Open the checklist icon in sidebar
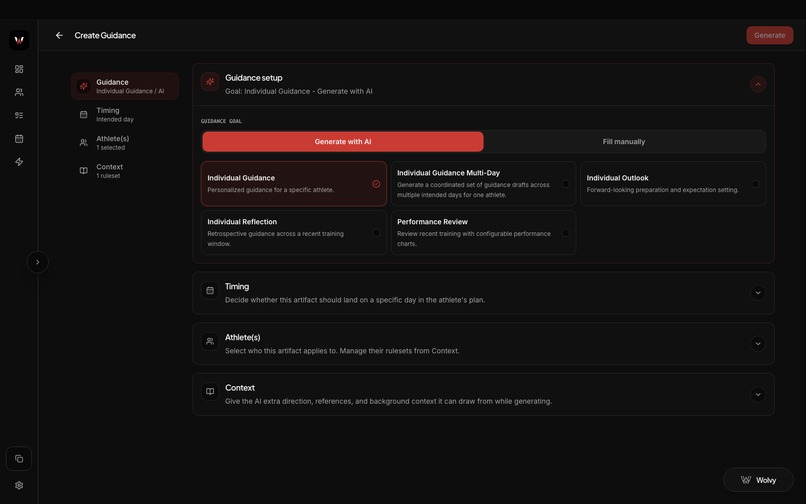 point(19,115)
